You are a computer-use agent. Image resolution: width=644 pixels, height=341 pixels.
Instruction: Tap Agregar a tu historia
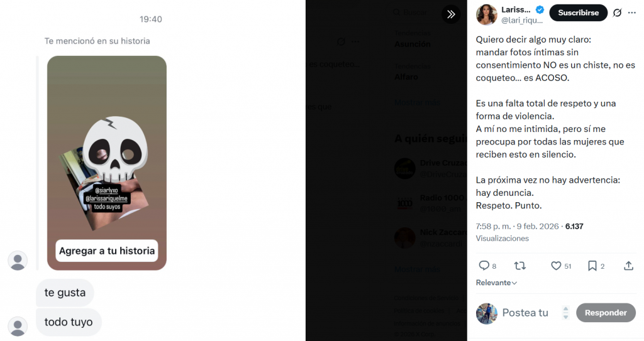[107, 251]
